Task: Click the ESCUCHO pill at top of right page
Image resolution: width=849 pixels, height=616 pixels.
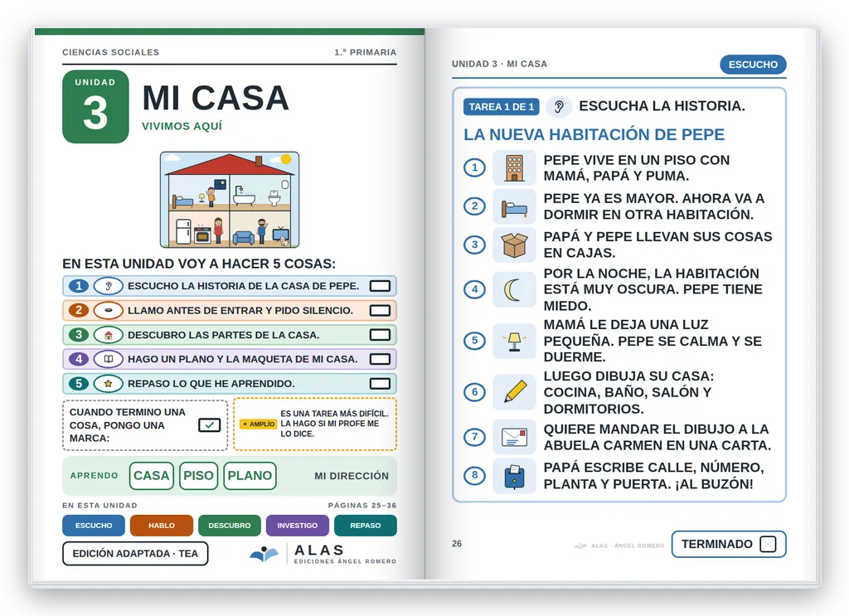Action: 753,65
